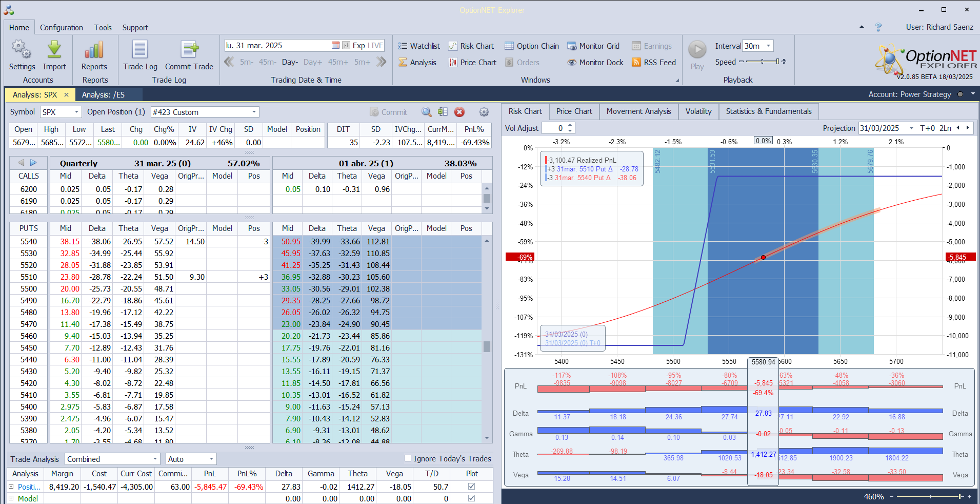
Task: Toggle the 2Ln projection lines option
Action: tap(945, 128)
